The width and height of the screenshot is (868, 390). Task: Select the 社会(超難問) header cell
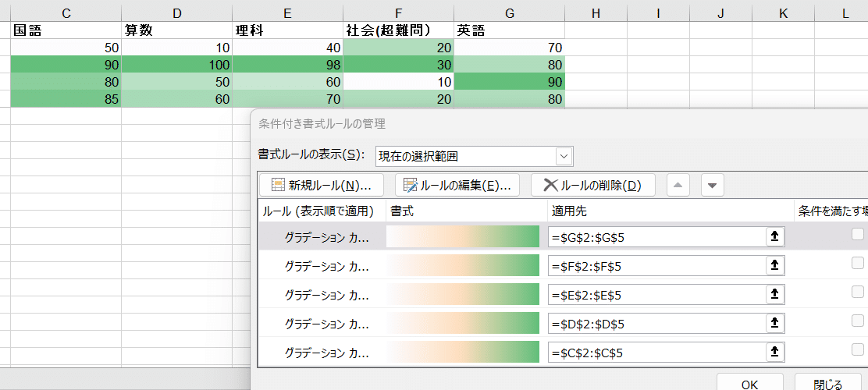click(398, 31)
